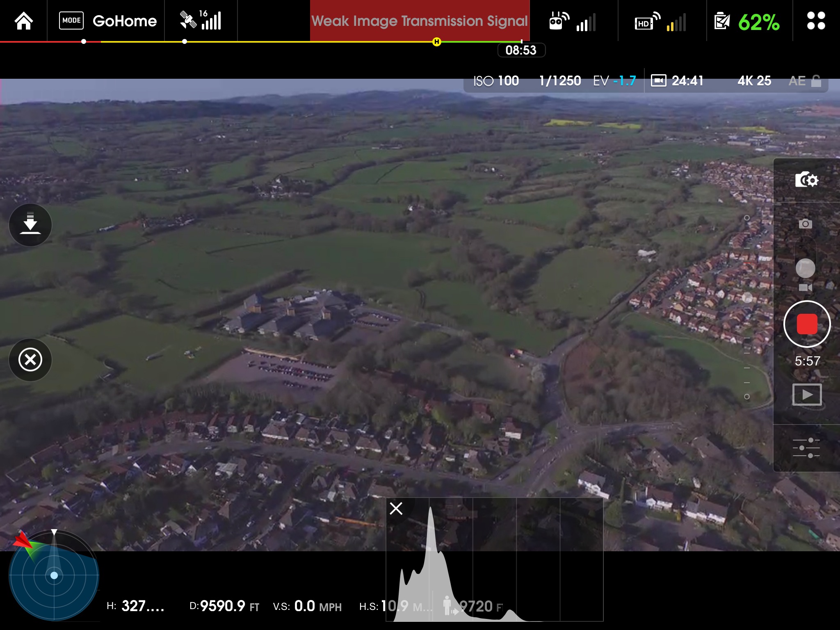Tap the person distance icon
Image resolution: width=840 pixels, height=630 pixels.
click(x=450, y=606)
